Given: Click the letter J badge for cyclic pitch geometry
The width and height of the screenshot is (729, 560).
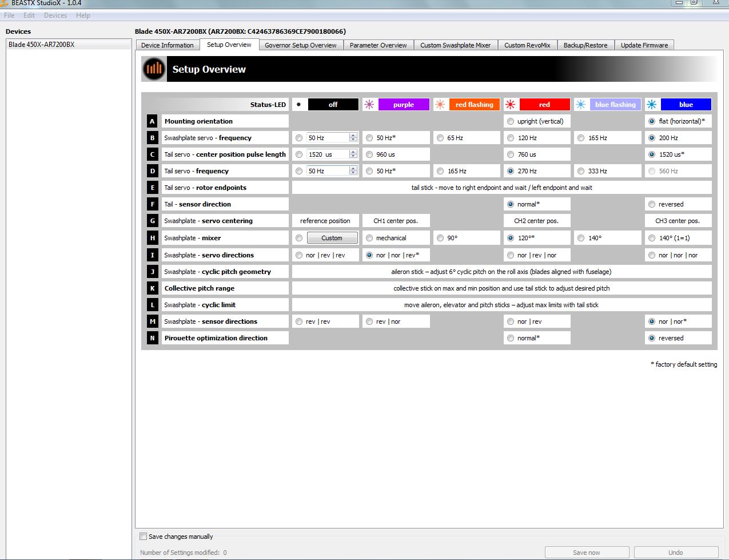Looking at the screenshot, I should pos(152,272).
